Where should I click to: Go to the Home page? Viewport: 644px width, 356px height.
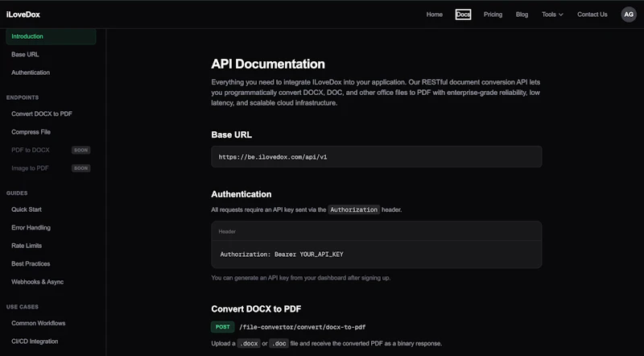pos(434,14)
